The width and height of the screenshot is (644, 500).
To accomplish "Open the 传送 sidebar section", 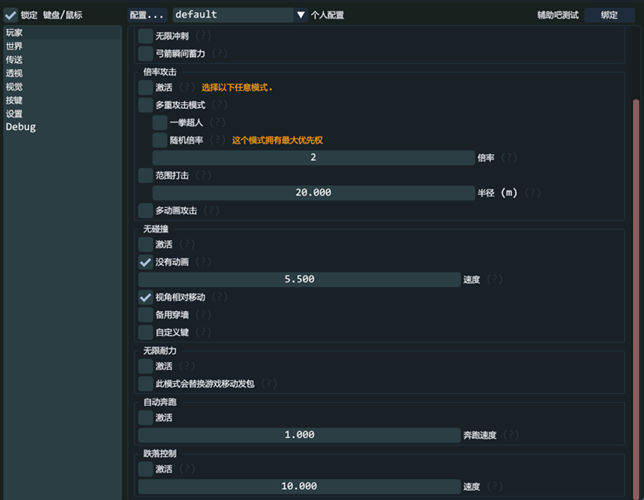I will [15, 60].
